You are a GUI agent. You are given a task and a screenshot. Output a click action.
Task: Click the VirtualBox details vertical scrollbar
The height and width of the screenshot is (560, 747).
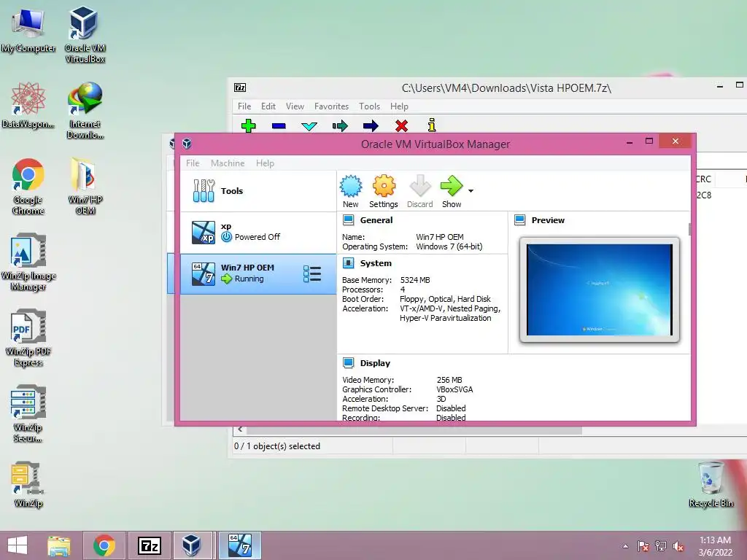pyautogui.click(x=690, y=229)
